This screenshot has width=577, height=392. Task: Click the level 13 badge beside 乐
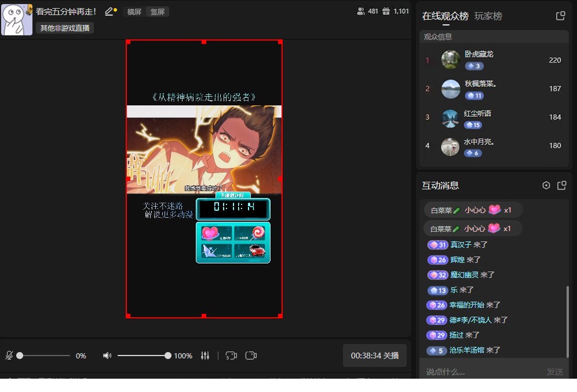pos(437,291)
